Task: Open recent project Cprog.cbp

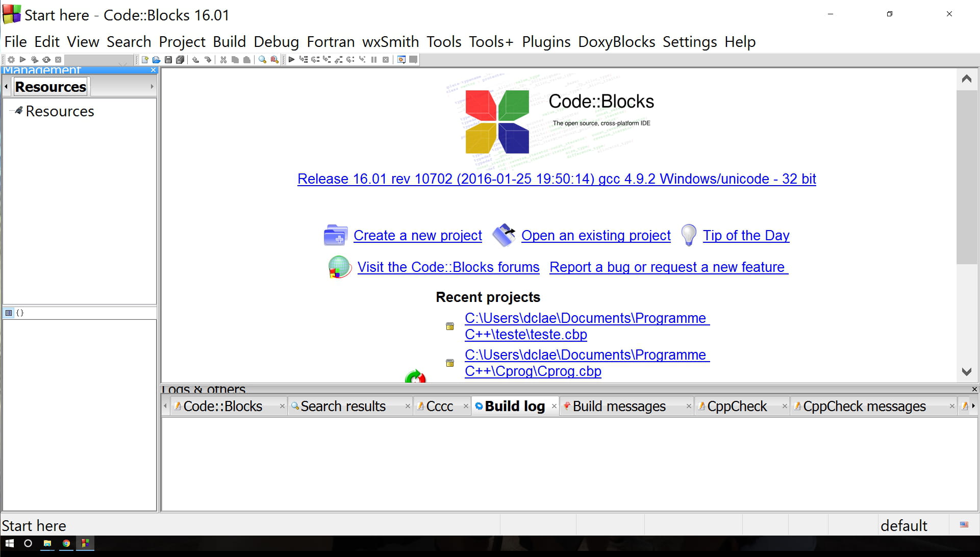Action: point(587,363)
